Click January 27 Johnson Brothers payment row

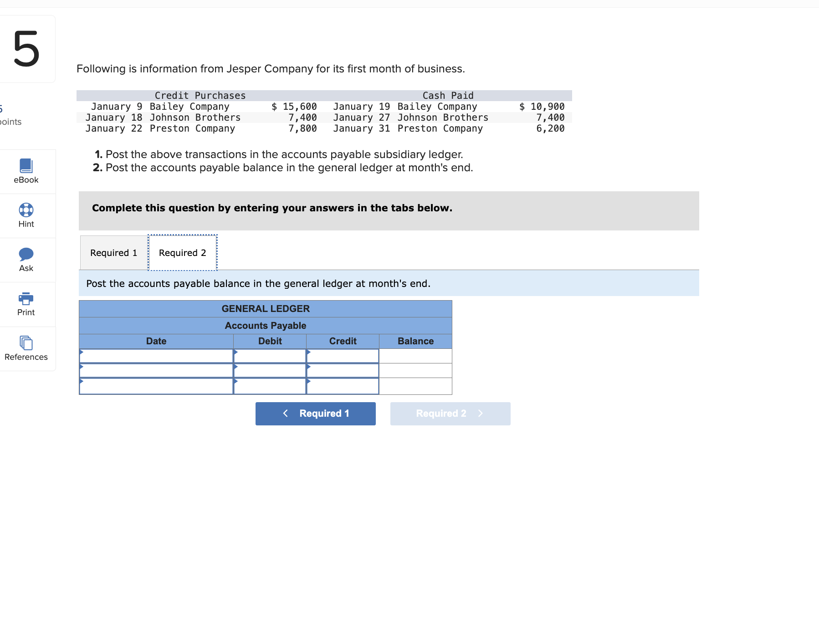point(449,118)
